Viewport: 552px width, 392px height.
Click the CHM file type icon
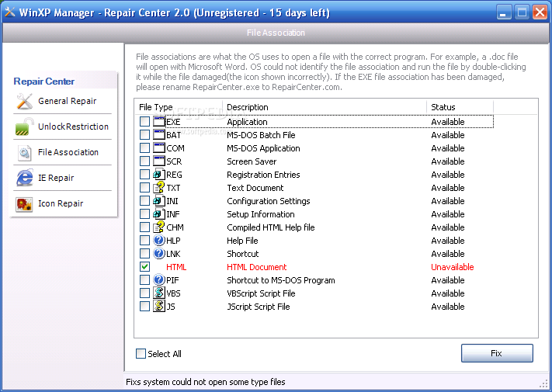[x=159, y=227]
